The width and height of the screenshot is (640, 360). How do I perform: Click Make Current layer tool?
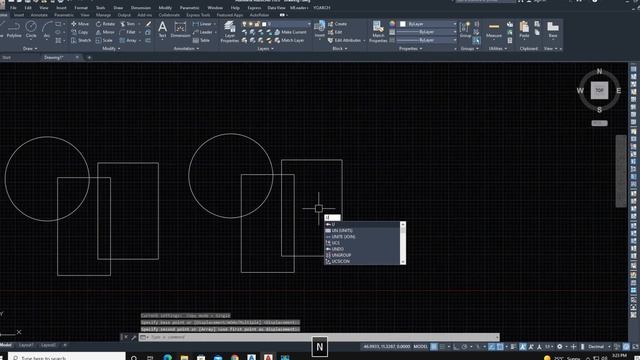point(290,32)
